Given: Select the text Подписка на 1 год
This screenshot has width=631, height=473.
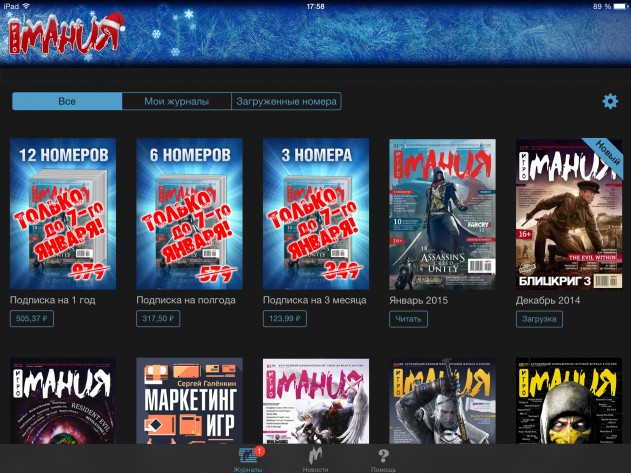Looking at the screenshot, I should coord(52,300).
